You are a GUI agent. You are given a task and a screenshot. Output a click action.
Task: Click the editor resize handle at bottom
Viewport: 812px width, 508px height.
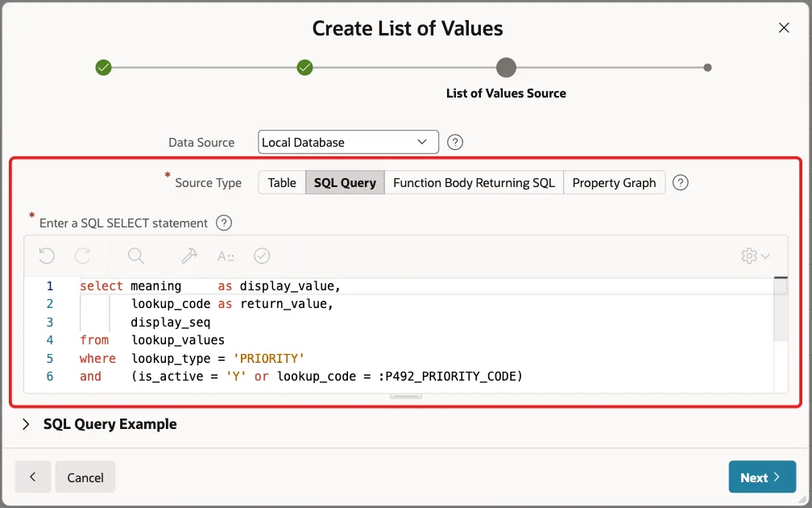(406, 396)
